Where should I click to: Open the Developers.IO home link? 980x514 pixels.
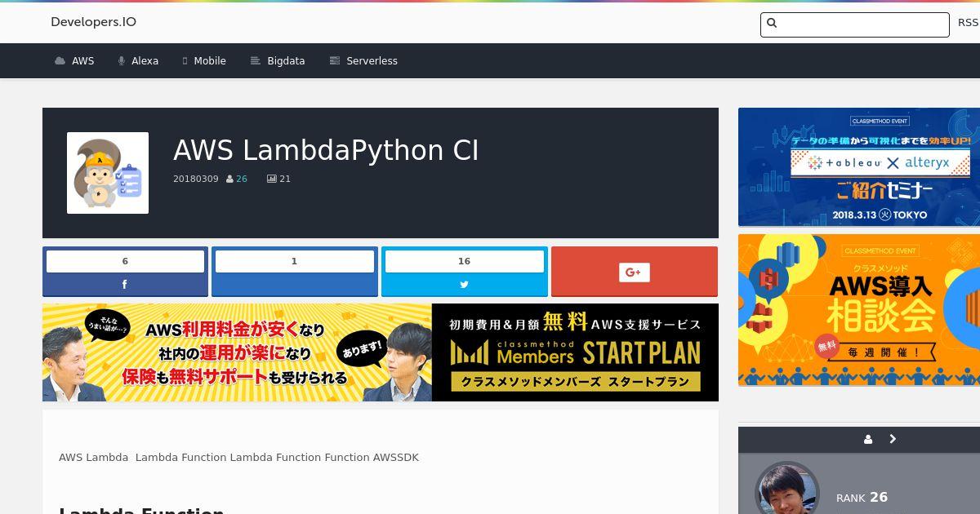[x=93, y=22]
